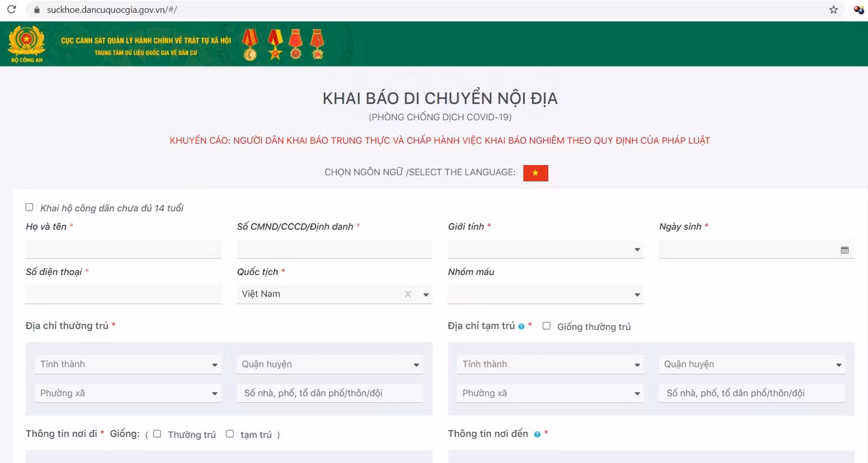This screenshot has width=868, height=463.
Task: Clear the Việt Nam nationality with the X icon
Action: click(x=407, y=294)
